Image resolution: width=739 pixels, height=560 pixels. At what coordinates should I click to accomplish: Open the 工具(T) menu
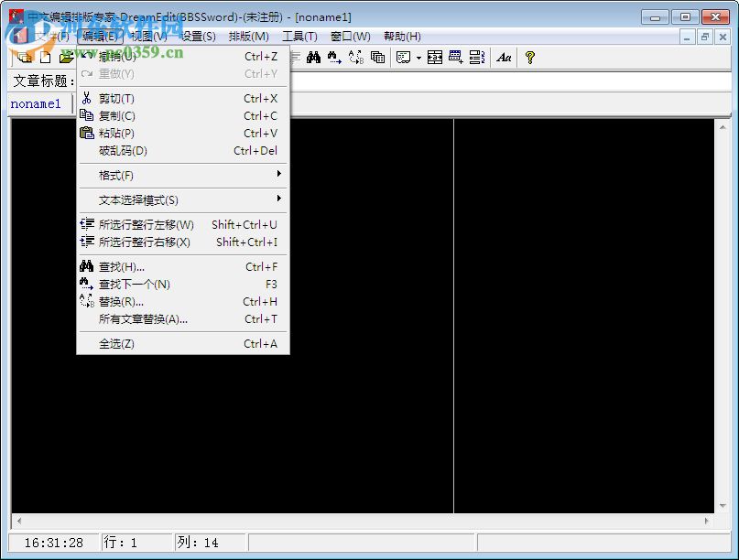click(x=299, y=37)
